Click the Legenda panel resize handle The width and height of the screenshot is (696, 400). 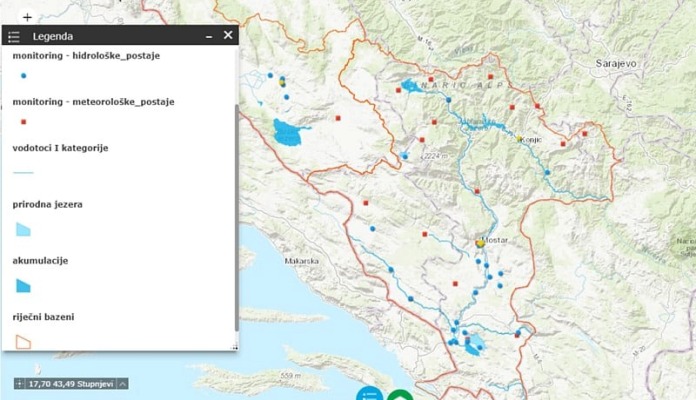pos(235,347)
